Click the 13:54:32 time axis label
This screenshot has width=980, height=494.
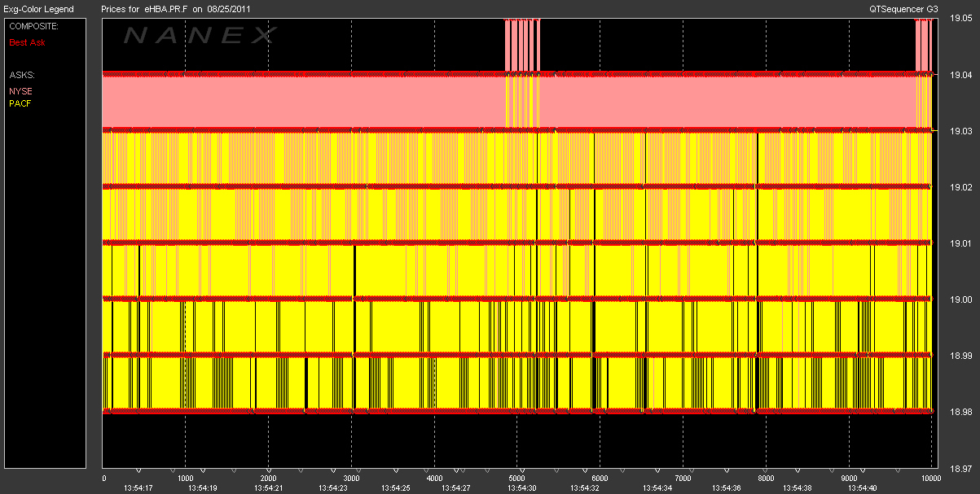point(584,488)
